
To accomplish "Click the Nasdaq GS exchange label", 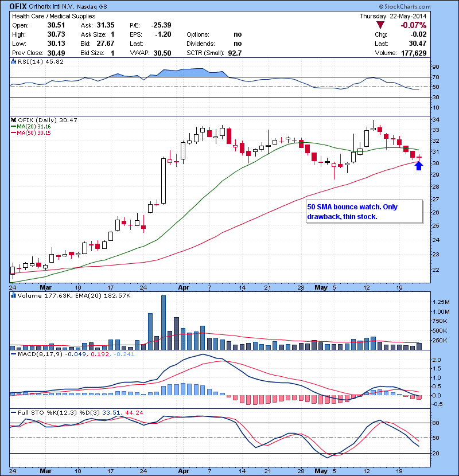I will pyautogui.click(x=92, y=7).
